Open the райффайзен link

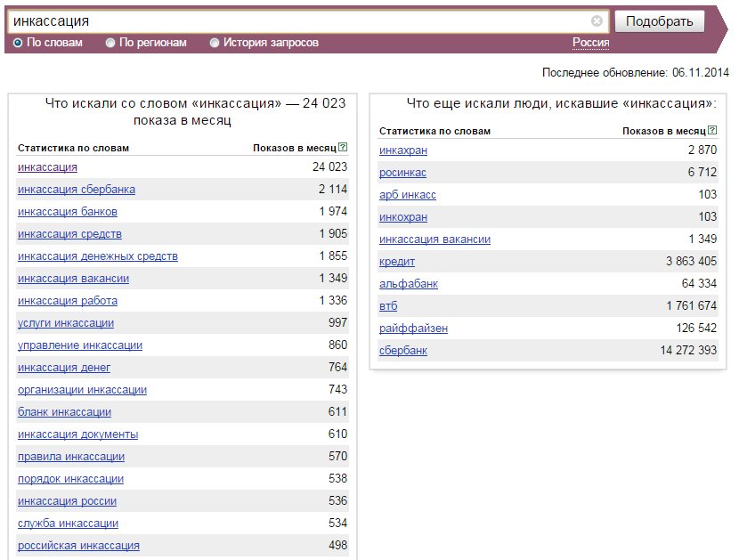413,329
